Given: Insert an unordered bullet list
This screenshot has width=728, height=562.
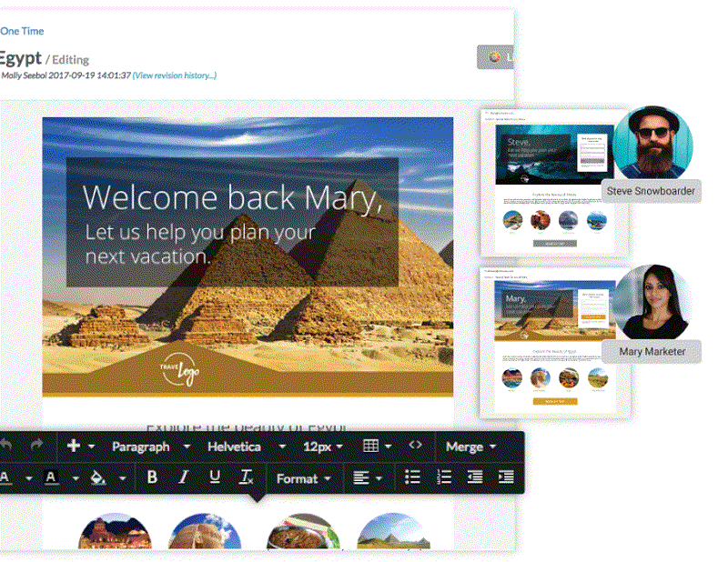Looking at the screenshot, I should click(414, 477).
